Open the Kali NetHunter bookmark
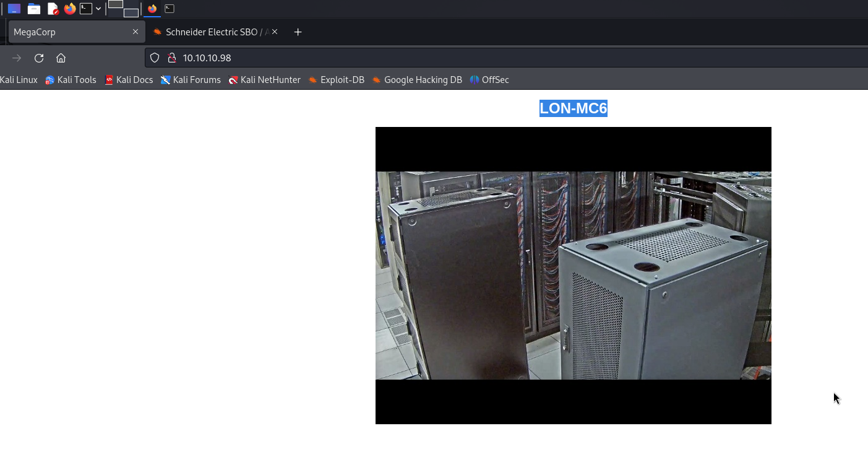The image size is (868, 475). coord(264,80)
